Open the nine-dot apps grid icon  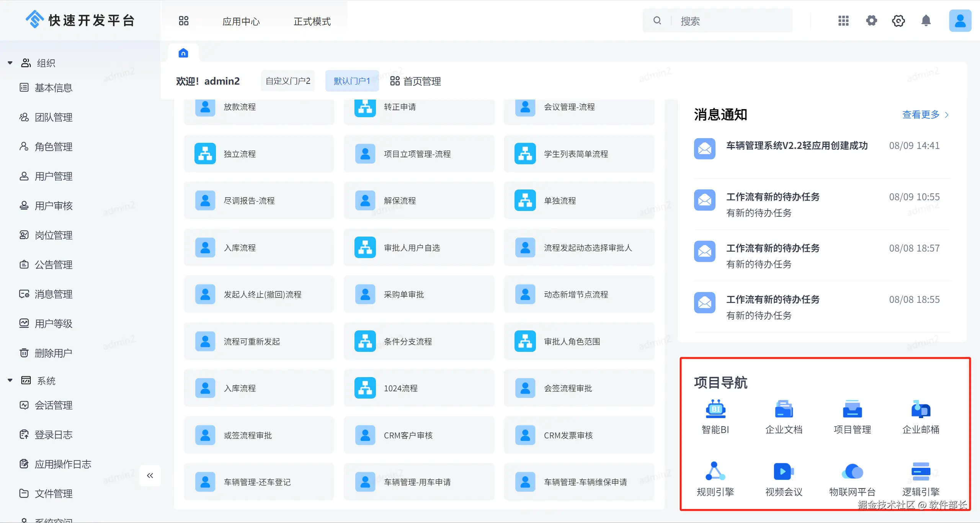(x=843, y=21)
